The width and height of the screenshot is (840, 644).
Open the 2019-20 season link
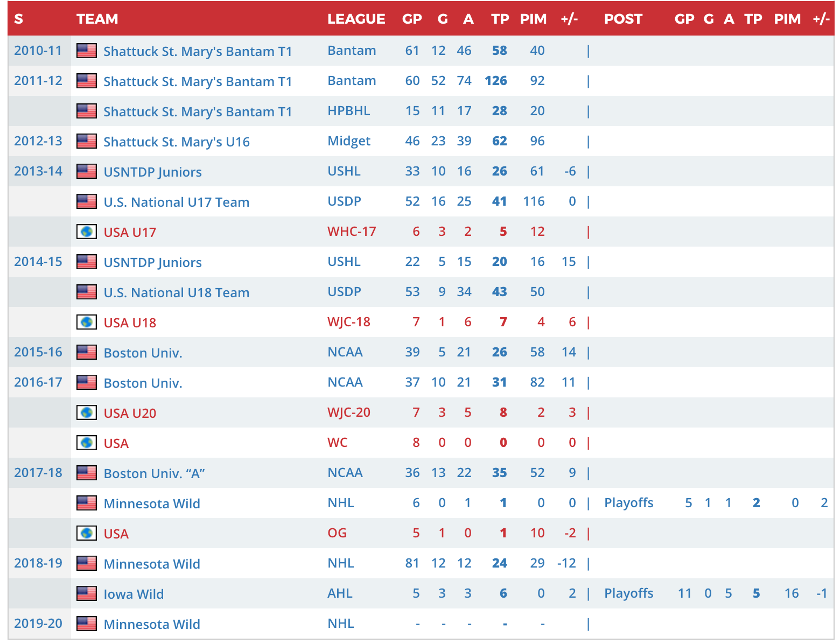[38, 624]
